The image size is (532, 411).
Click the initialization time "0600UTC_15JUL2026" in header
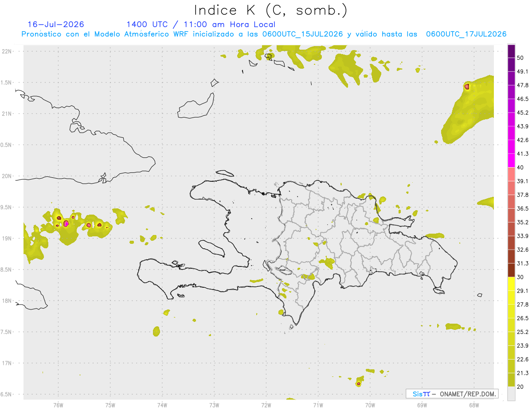coord(302,34)
